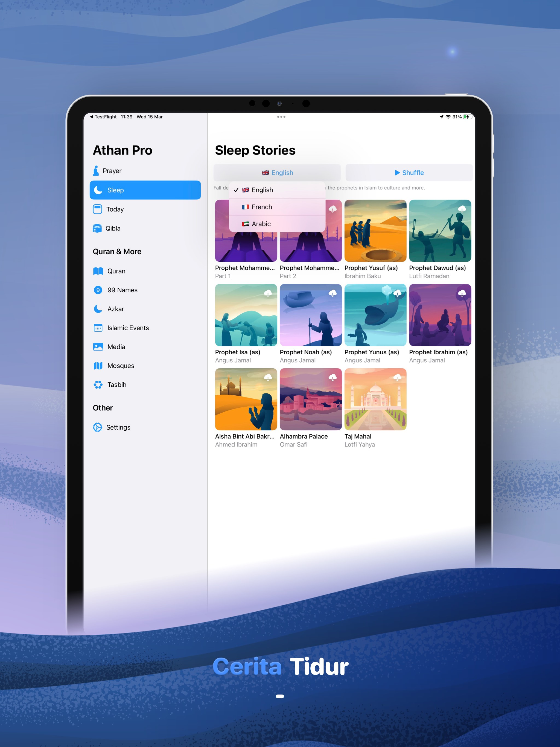Open the Mosques map icon

(98, 366)
